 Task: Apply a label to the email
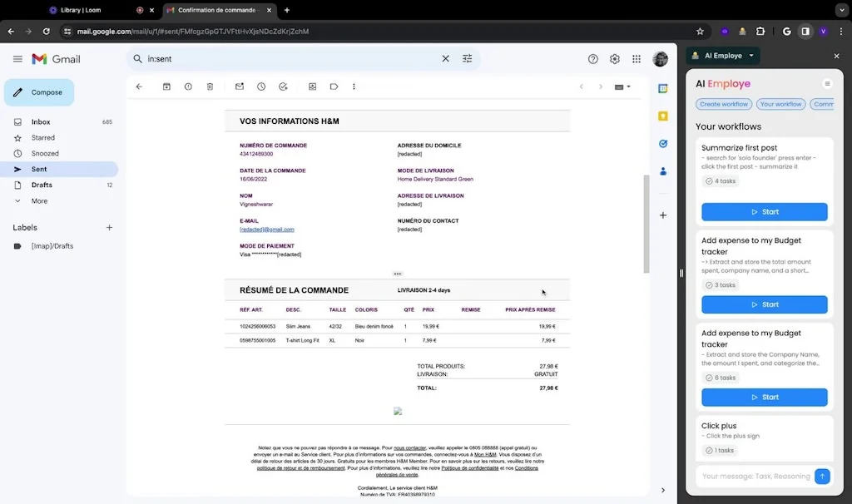(334, 86)
